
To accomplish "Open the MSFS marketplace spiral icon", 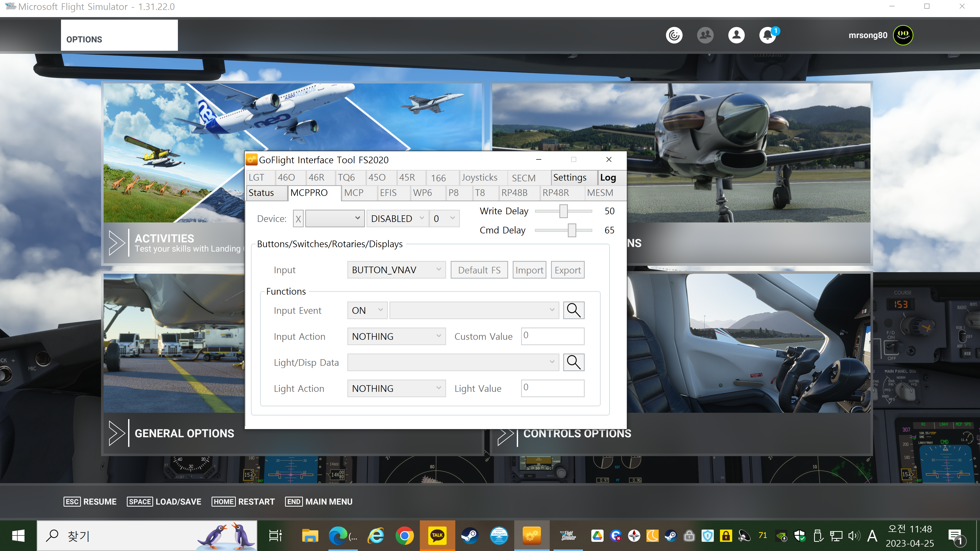I will point(674,35).
